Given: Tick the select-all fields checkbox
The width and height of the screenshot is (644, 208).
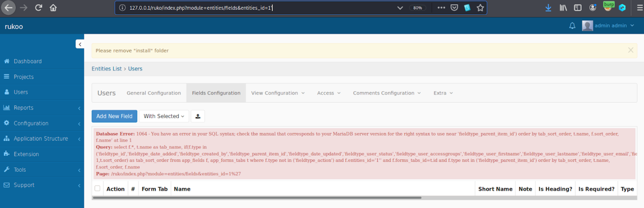Looking at the screenshot, I should click(x=97, y=188).
